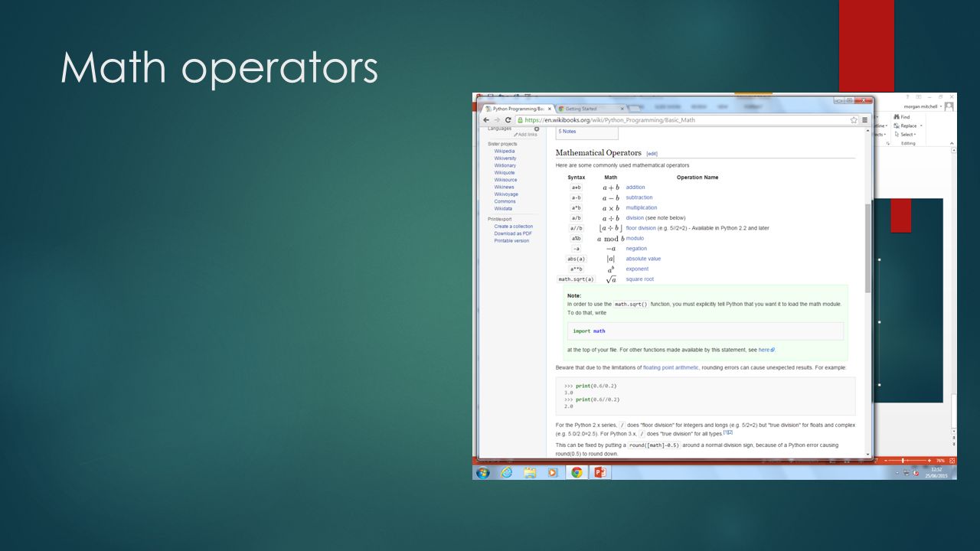Open the floating point arithmetic link
Viewport: 980px width, 551px height.
(x=671, y=368)
